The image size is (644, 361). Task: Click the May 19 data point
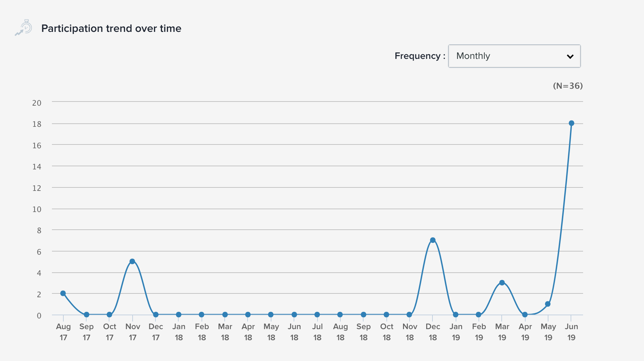pyautogui.click(x=548, y=304)
